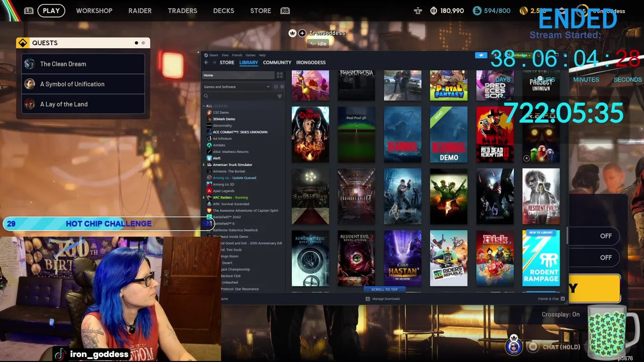Image resolution: width=644 pixels, height=362 pixels.
Task: Toggle the second OFF setting
Action: (x=606, y=257)
